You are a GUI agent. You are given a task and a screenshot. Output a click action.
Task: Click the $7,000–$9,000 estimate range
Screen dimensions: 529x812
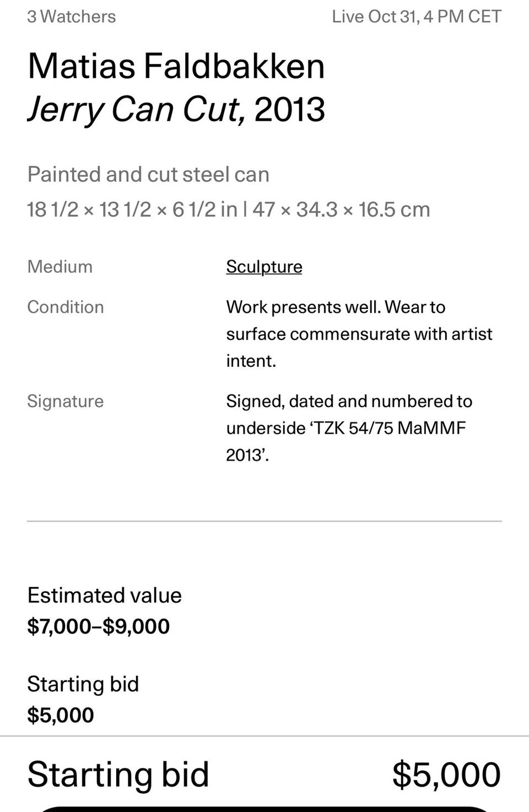point(98,626)
